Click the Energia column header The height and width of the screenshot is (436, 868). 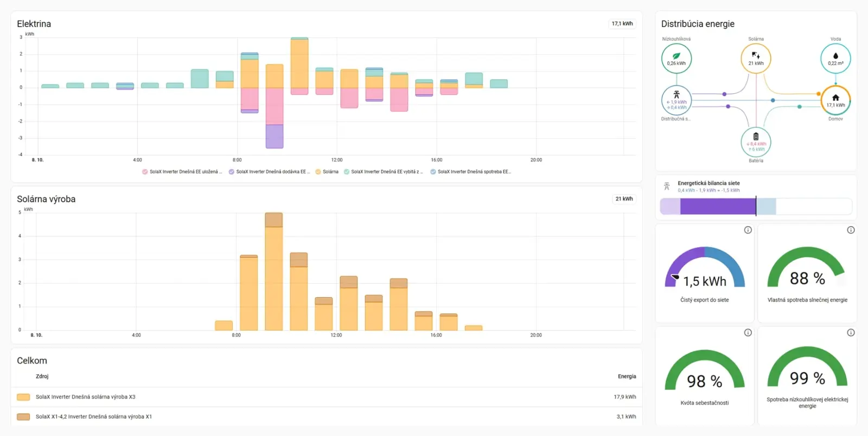(627, 376)
